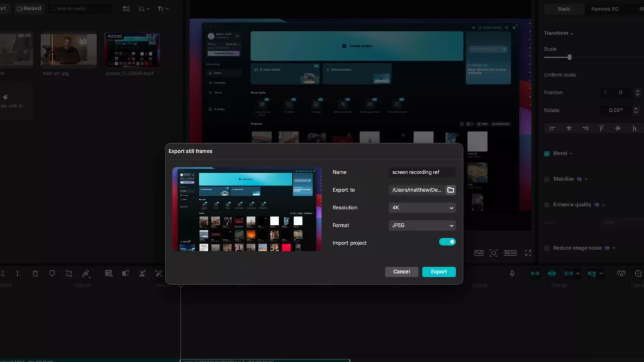Uncheck the Blend checkbox in the right panel
Screen dimensions: 644x362
[547, 153]
